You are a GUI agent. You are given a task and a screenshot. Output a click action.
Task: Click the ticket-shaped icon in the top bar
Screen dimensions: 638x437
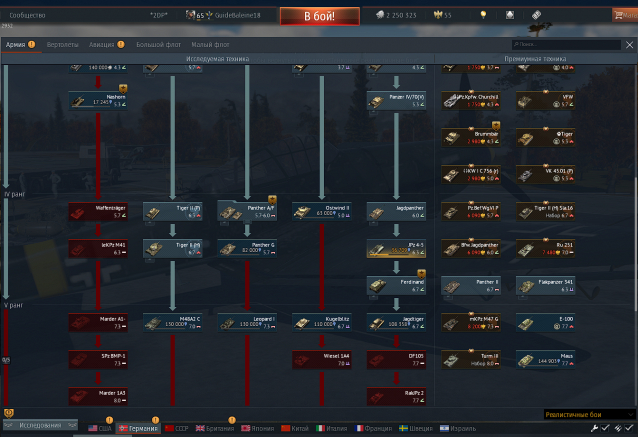pos(536,15)
